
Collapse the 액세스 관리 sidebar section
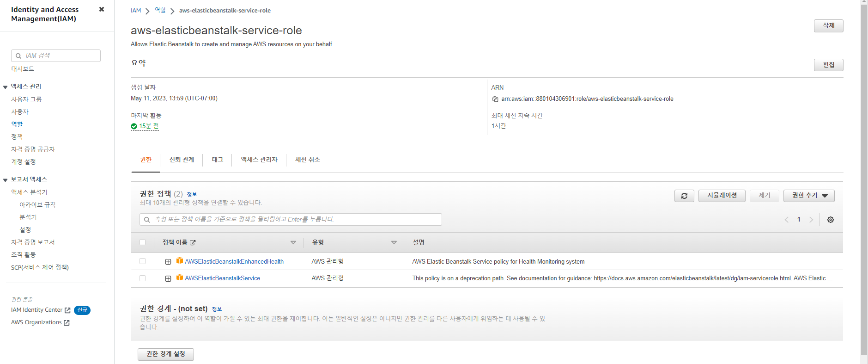pos(6,87)
